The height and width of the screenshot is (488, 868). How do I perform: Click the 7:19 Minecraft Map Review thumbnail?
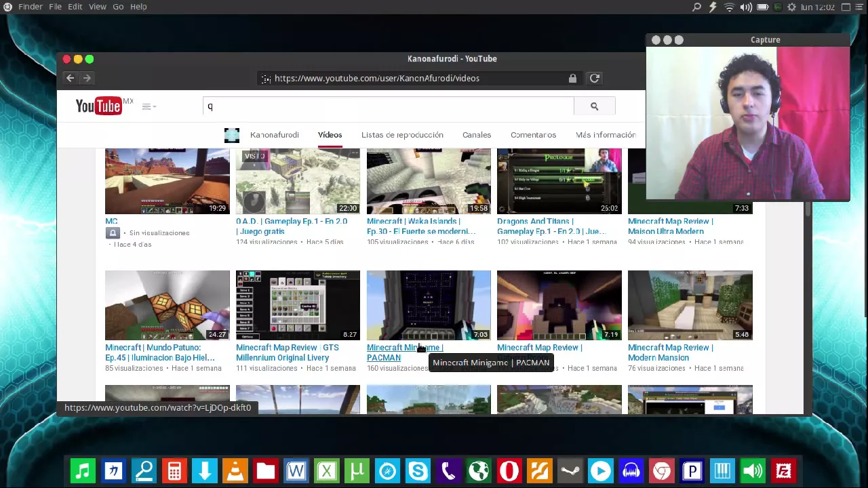click(x=559, y=305)
